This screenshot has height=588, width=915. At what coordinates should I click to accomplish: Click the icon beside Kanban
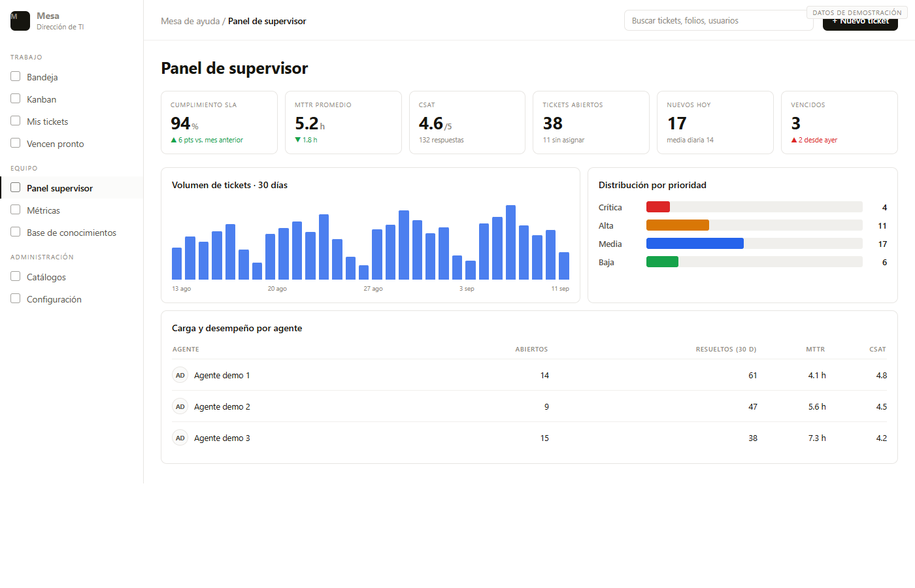coord(16,99)
